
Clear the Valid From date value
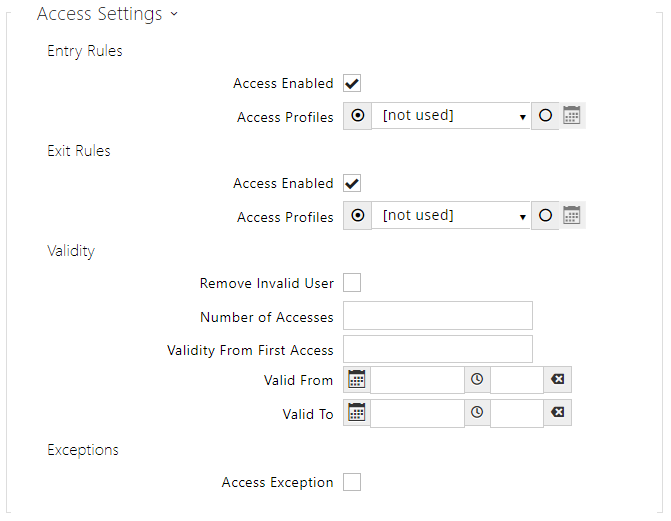tap(558, 380)
